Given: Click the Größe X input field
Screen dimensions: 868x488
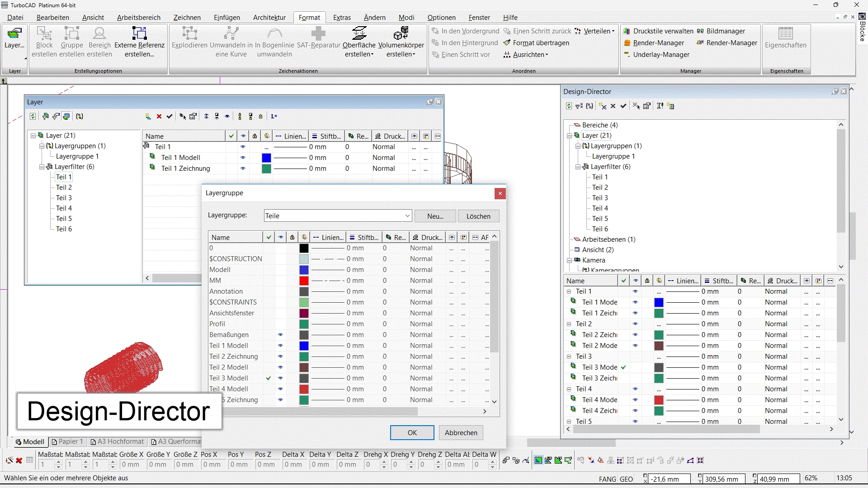Looking at the screenshot, I should point(132,465).
